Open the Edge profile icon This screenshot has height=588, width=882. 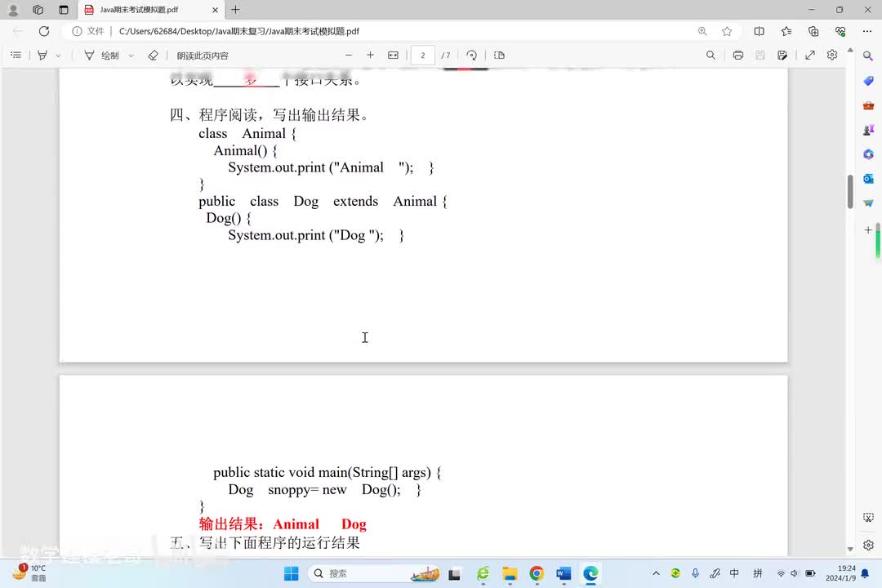tap(14, 10)
